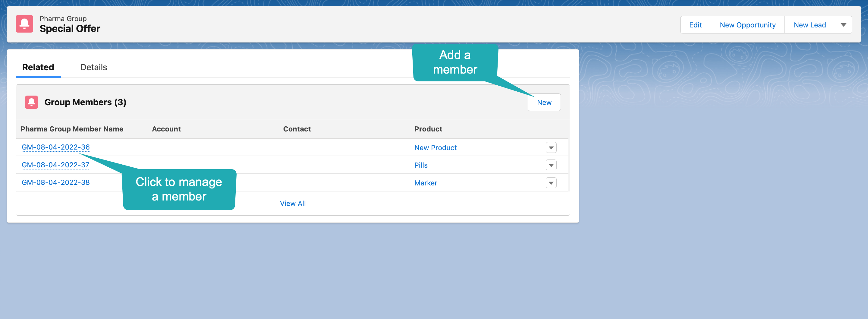Open the more actions dropdown beside New Lead
Screen dimensions: 868x319
(x=843, y=25)
